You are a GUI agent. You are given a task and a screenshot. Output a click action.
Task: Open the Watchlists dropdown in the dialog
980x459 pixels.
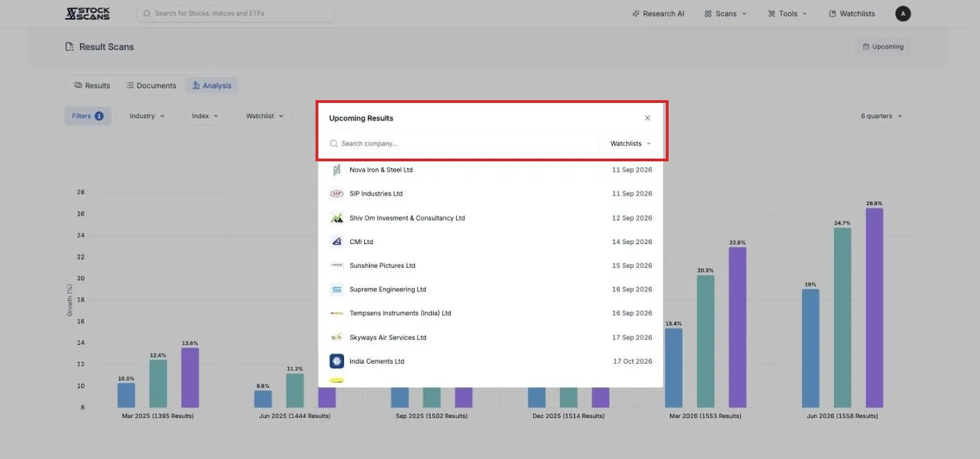tap(630, 143)
